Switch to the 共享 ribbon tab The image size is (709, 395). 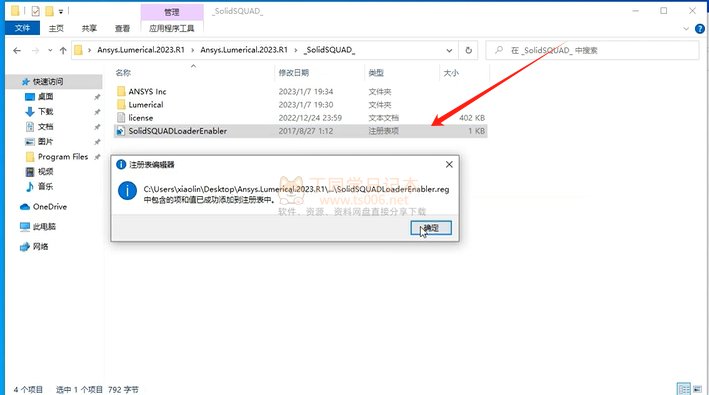pos(89,28)
